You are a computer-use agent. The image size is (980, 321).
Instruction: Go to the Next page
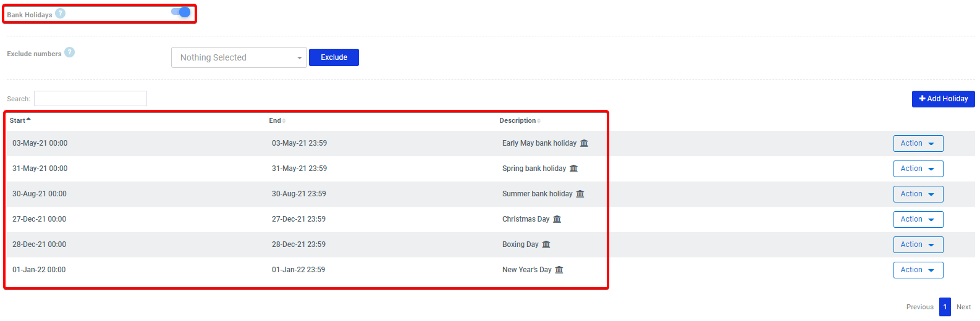click(x=963, y=307)
